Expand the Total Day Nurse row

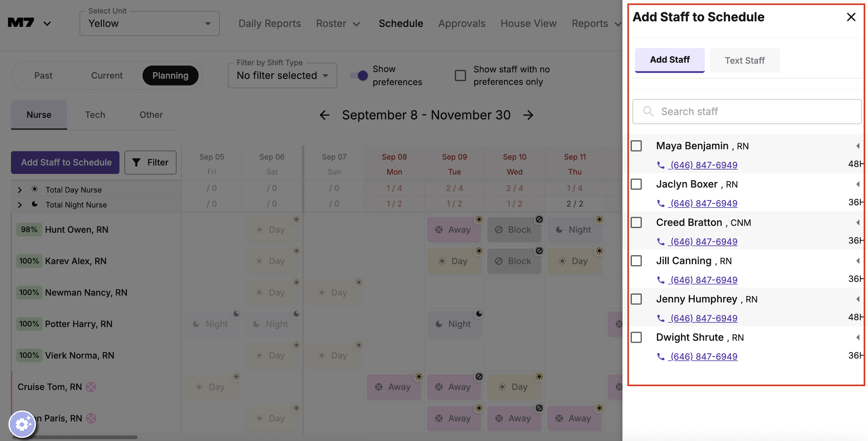(20, 190)
